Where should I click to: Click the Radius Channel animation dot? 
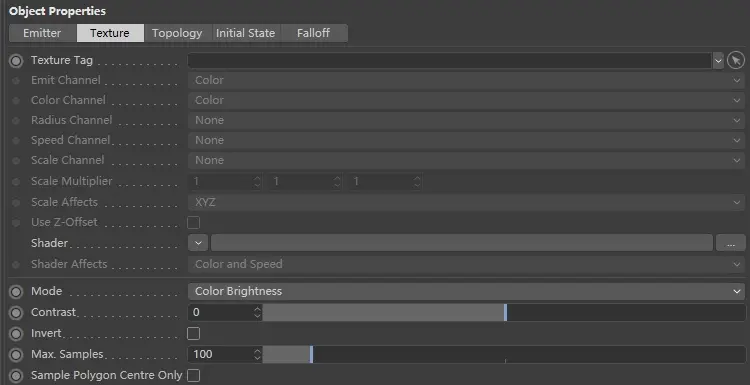pos(16,121)
